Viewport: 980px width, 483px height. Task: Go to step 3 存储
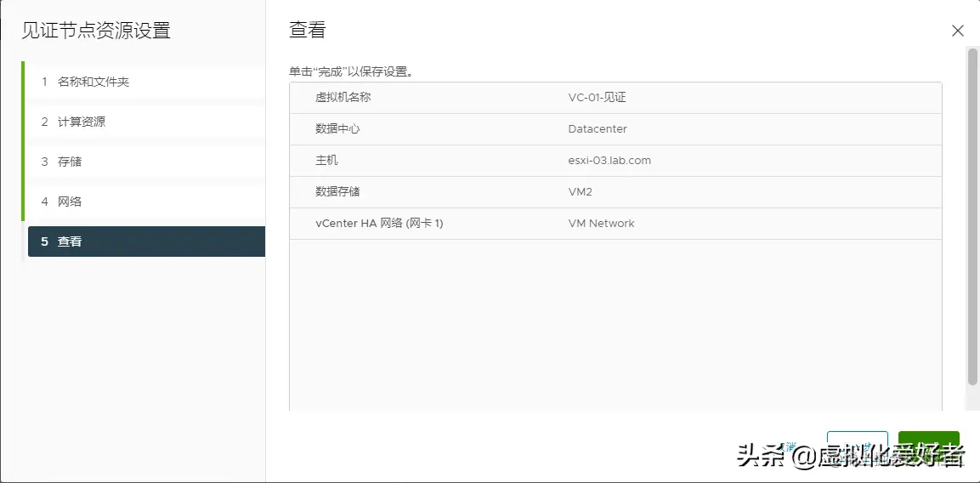click(145, 162)
